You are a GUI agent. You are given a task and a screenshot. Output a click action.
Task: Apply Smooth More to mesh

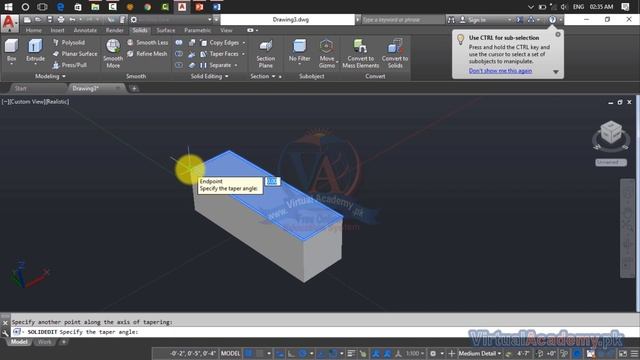pyautogui.click(x=113, y=53)
